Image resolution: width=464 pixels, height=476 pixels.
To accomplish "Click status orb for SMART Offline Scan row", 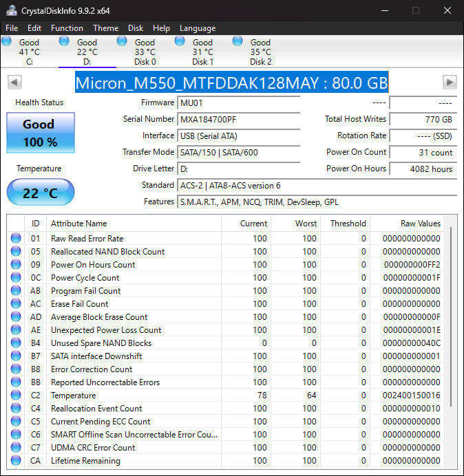I will [x=16, y=434].
